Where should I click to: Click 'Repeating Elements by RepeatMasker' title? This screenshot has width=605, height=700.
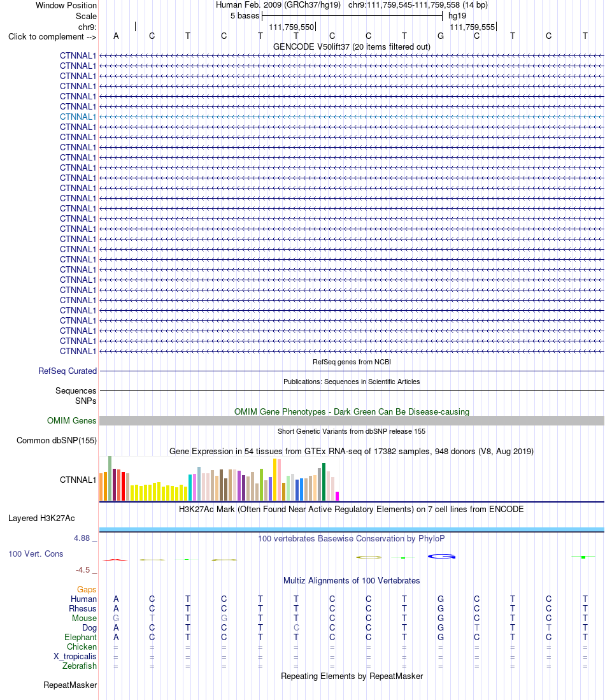point(352,676)
